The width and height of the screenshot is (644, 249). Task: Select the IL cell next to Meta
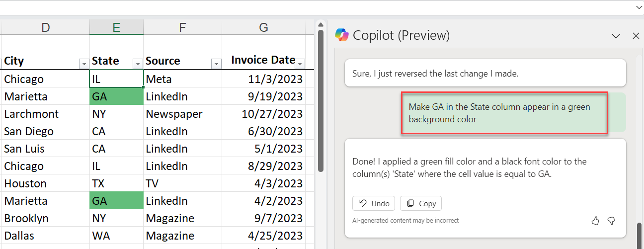[116, 79]
